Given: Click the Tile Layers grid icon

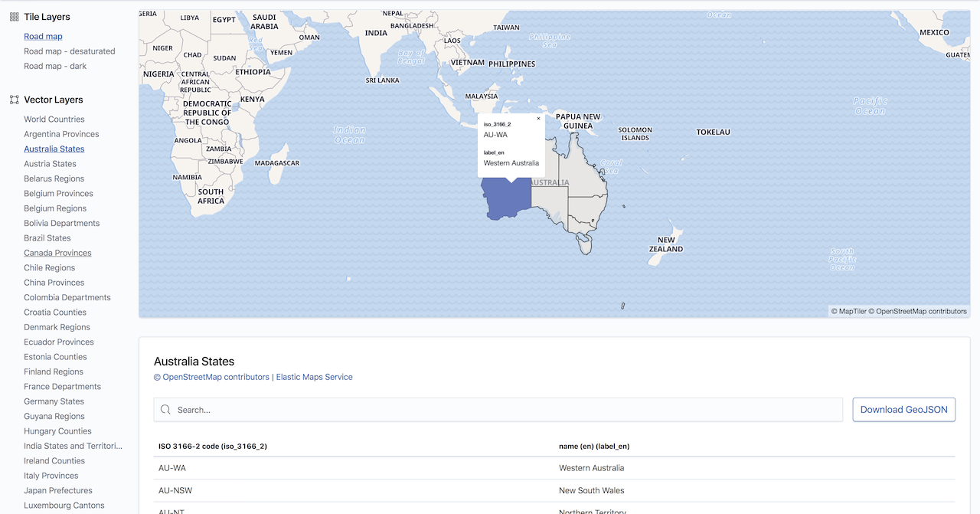Looking at the screenshot, I should (x=14, y=17).
